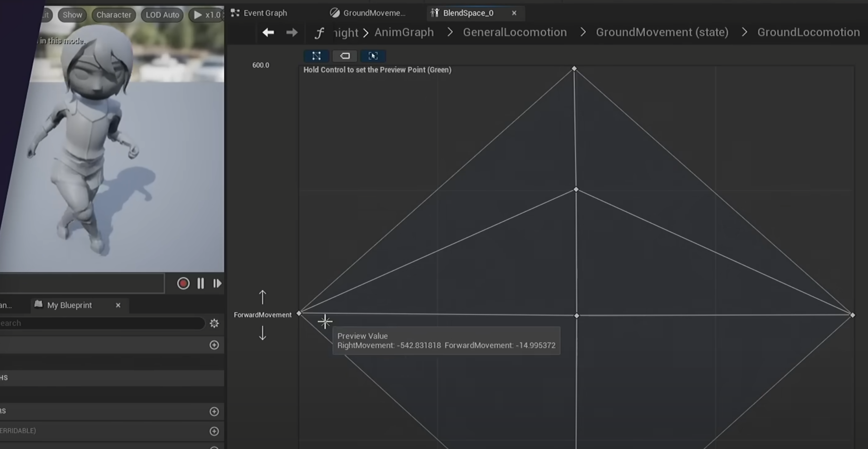Edit the 600.0 axis maximum value
Screen dimensions: 868x449
[261, 65]
